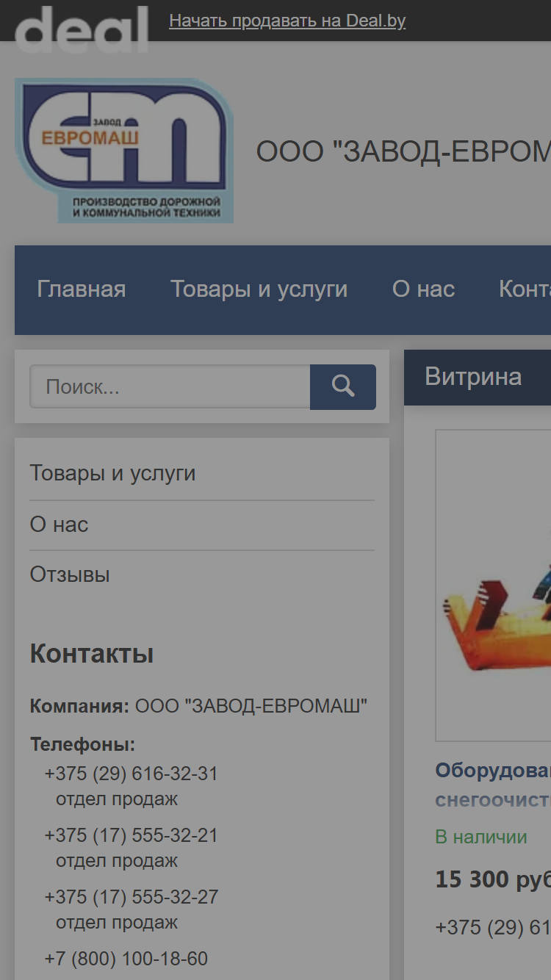This screenshot has height=980, width=551.
Task: Click the magnifier search button
Action: 343,386
